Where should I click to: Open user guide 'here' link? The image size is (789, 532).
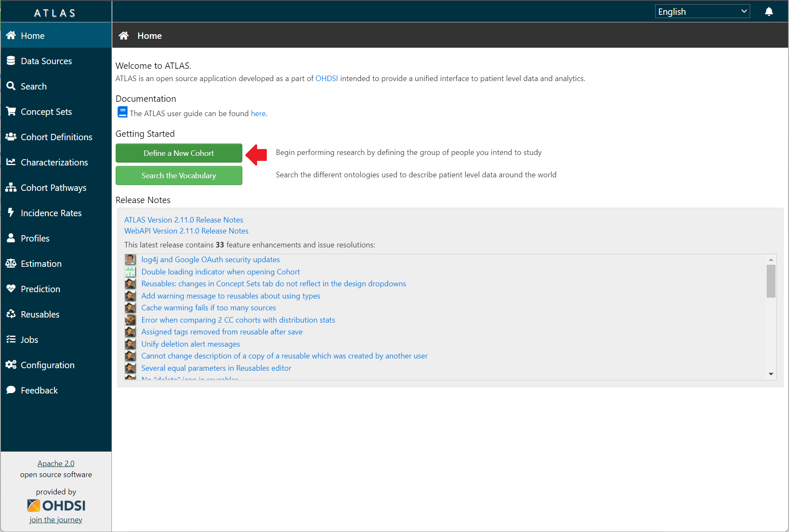258,114
